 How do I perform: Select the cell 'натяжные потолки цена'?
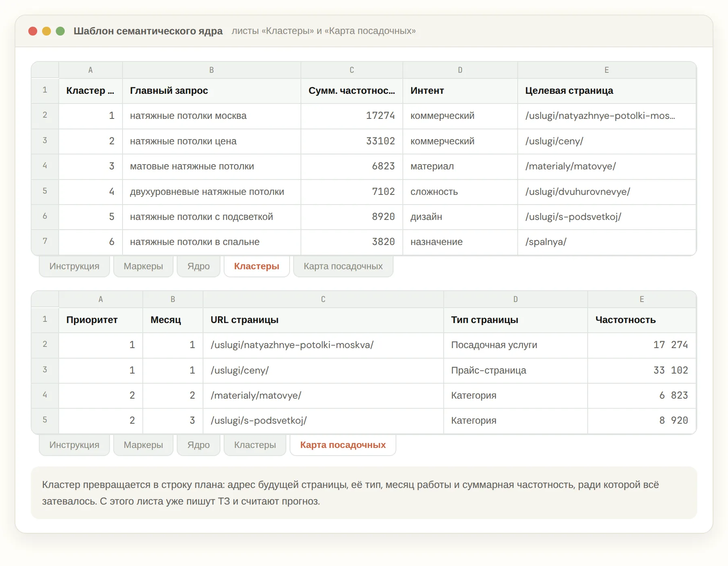tap(212, 141)
